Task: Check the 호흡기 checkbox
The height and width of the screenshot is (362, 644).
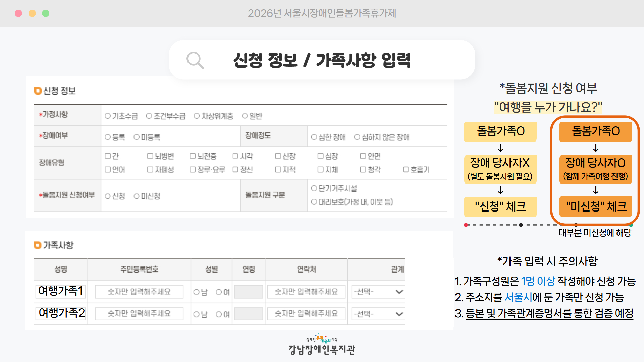Action: coord(406,170)
